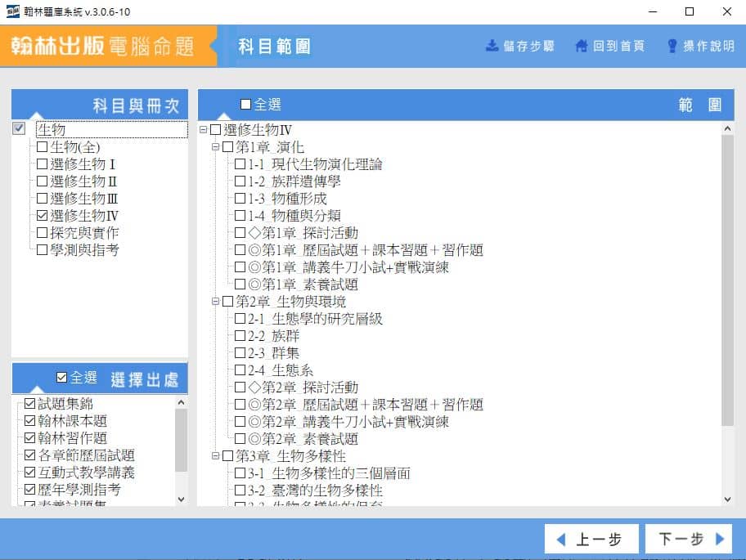Screen dimensions: 746x560
Task: Check 學測與指考 checkbox
Action: point(42,249)
